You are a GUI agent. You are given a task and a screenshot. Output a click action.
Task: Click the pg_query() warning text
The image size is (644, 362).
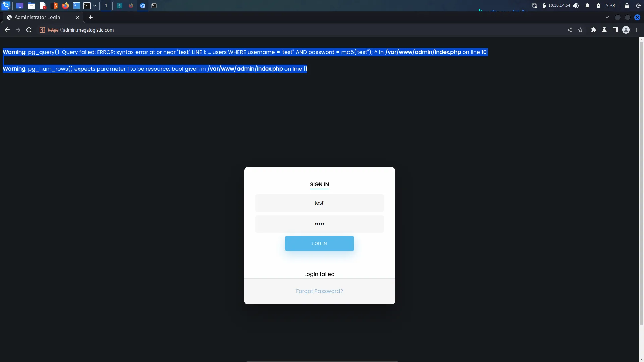pyautogui.click(x=245, y=52)
